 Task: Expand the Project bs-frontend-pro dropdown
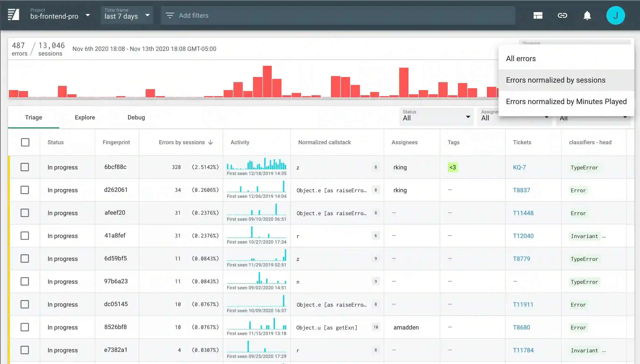pyautogui.click(x=60, y=15)
